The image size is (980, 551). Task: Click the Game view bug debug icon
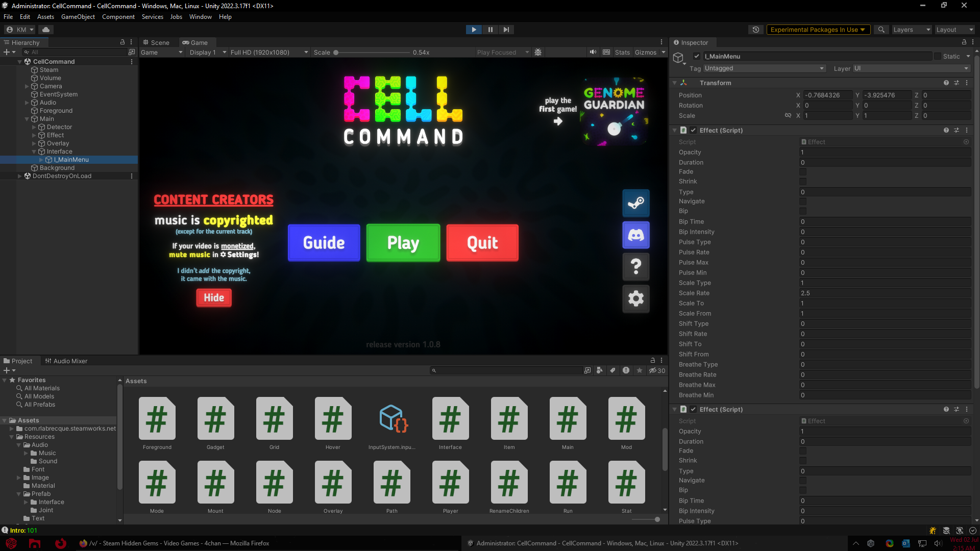(x=538, y=52)
